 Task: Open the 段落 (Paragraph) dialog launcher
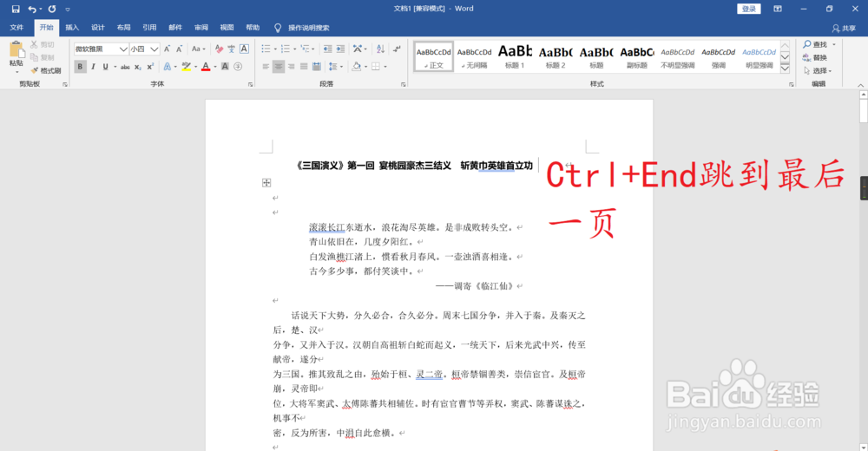pyautogui.click(x=403, y=85)
